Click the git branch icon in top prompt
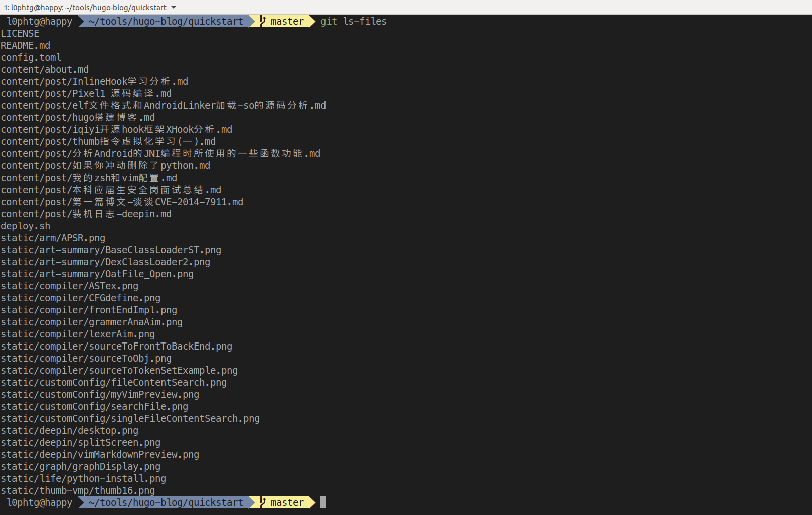This screenshot has width=812, height=515. click(263, 21)
